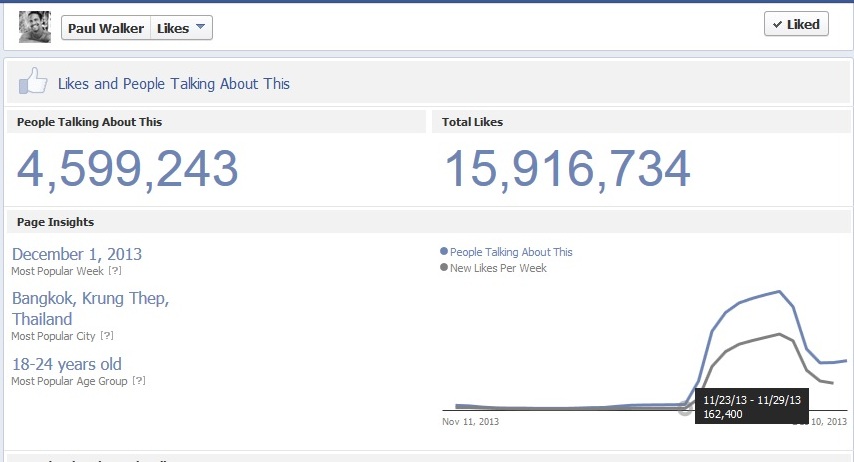Go to the Paul Walker page button
The image size is (854, 462).
(x=106, y=28)
